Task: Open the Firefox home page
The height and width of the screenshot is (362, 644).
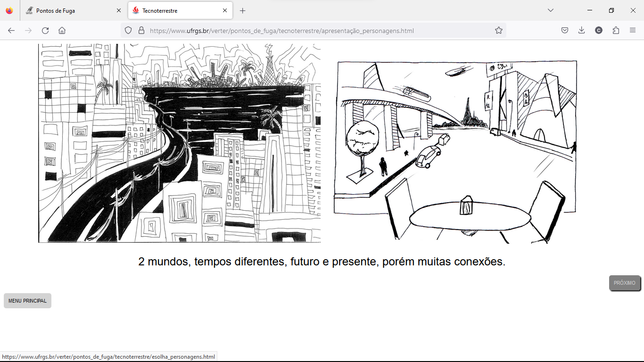Action: 62,31
